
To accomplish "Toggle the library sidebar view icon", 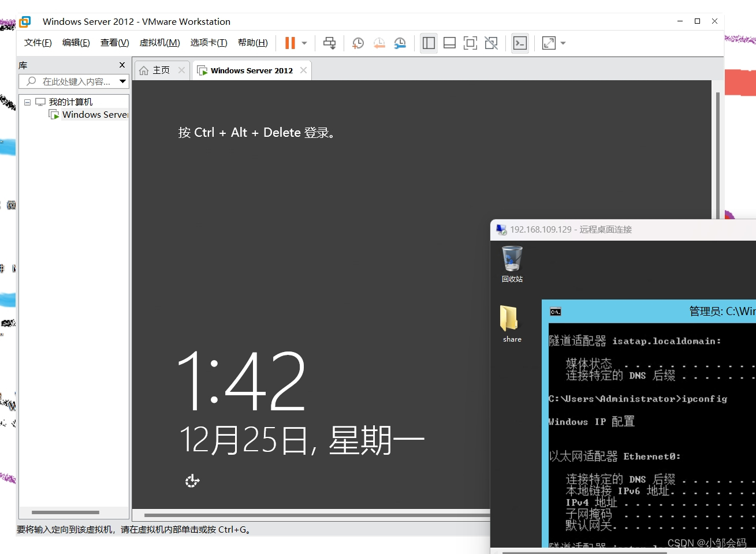I will [429, 43].
